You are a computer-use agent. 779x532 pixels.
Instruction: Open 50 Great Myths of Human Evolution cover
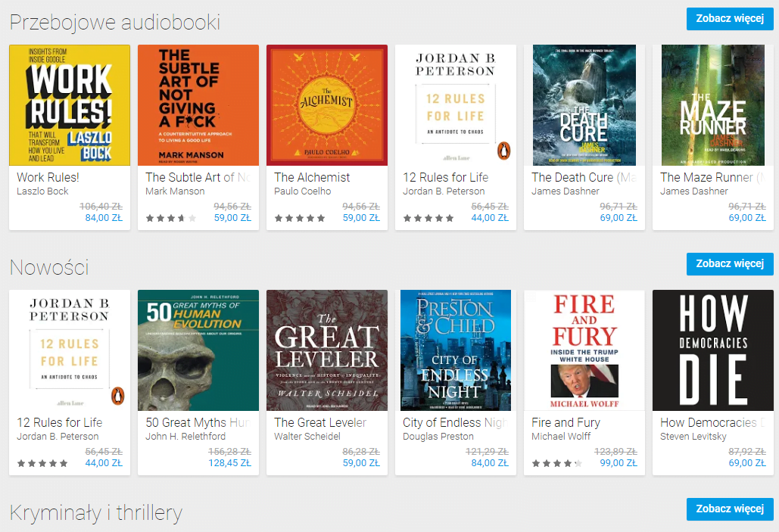[198, 350]
